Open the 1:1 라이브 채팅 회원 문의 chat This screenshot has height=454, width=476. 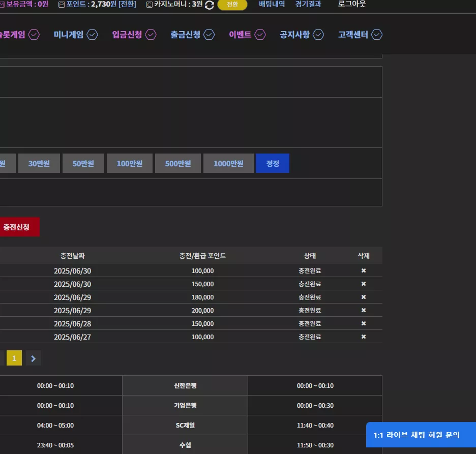pos(421,435)
